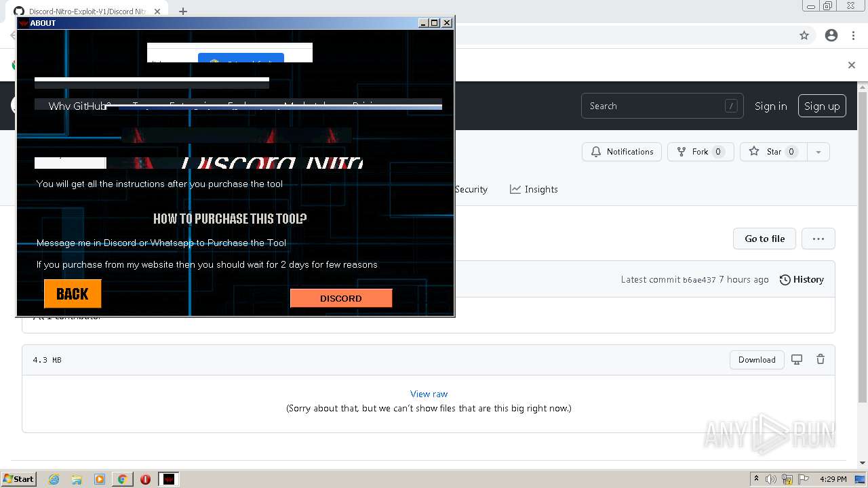This screenshot has width=868, height=488.
Task: Switch to the Insights tab
Action: (534, 189)
